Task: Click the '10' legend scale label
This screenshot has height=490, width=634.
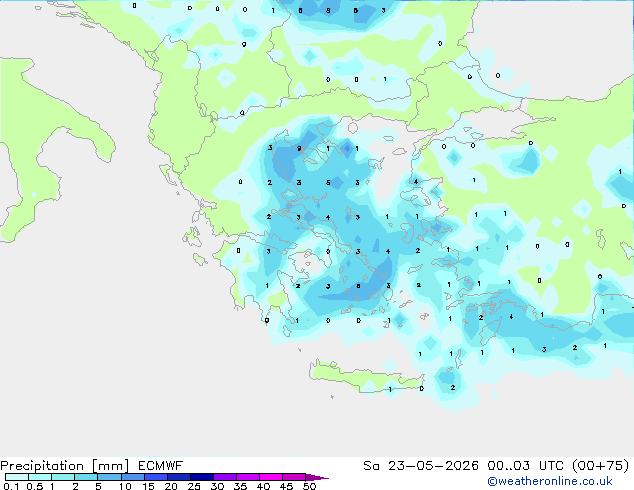Action: click(x=125, y=486)
